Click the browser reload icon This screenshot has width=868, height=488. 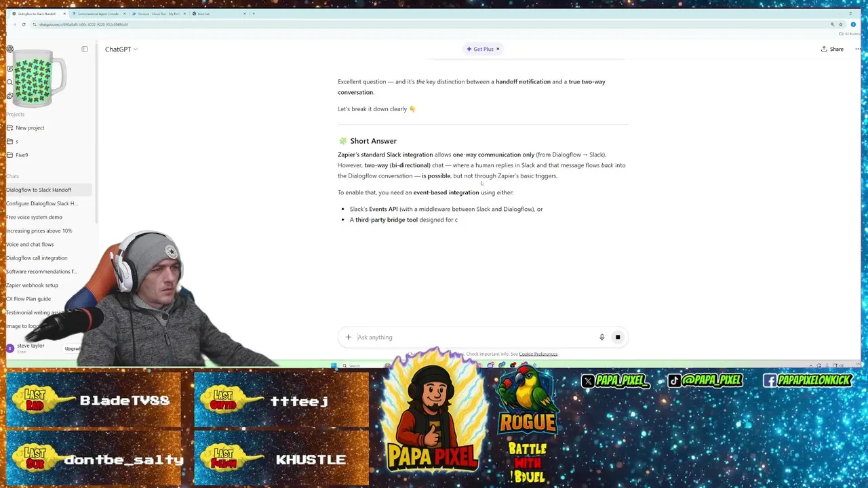(x=24, y=24)
